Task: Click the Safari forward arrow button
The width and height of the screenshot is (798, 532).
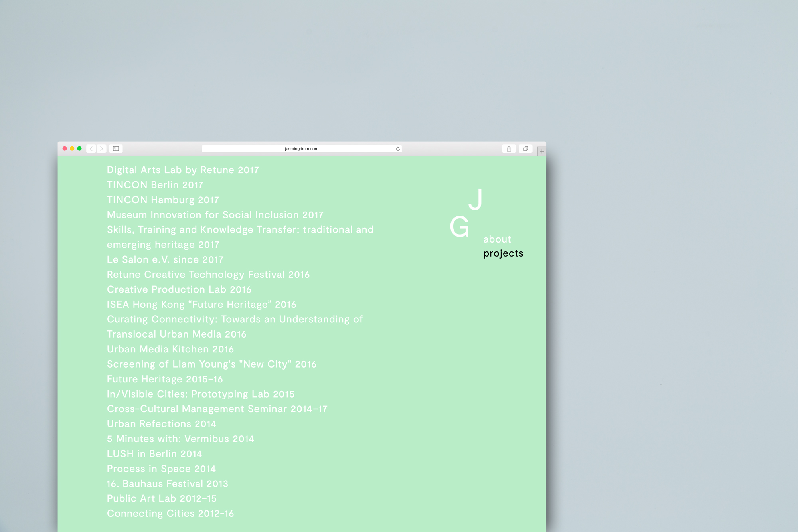Action: click(102, 148)
